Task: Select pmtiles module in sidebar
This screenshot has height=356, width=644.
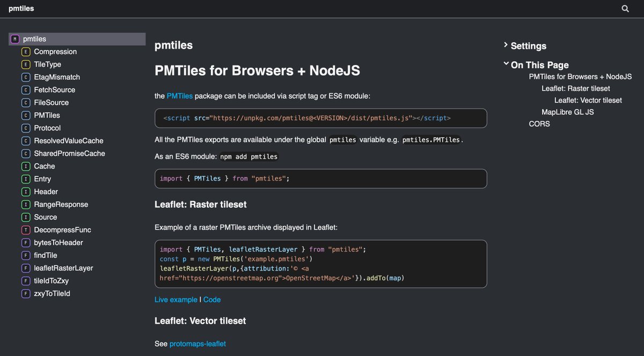Action: tap(77, 39)
